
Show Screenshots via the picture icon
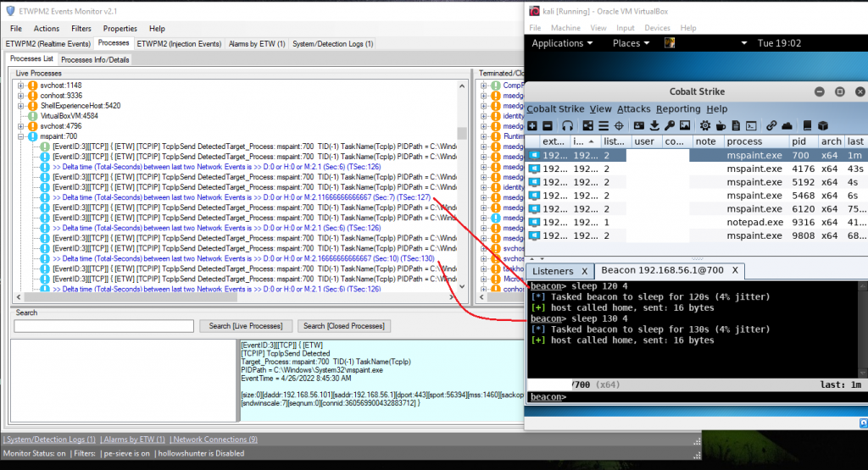pyautogui.click(x=685, y=125)
